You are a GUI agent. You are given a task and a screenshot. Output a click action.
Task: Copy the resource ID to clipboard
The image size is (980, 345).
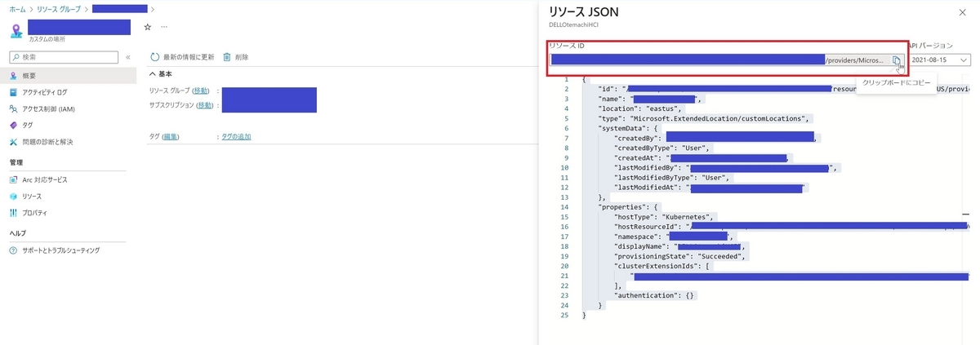coord(896,60)
